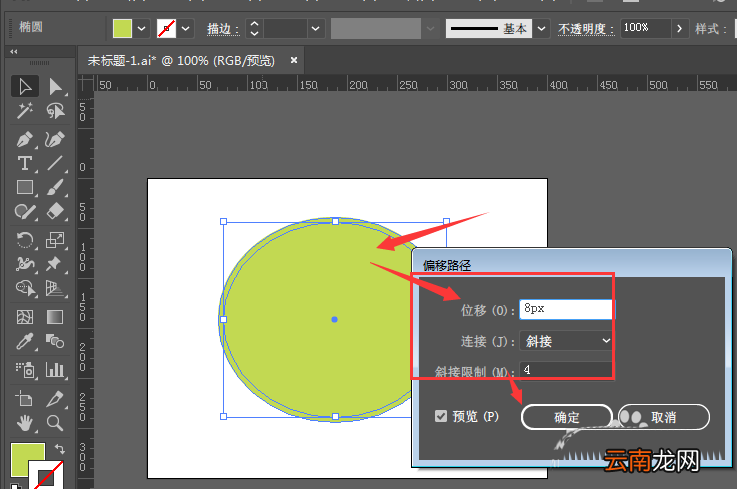This screenshot has height=489, width=737.
Task: Click the ruler origin corner box
Action: [86, 84]
